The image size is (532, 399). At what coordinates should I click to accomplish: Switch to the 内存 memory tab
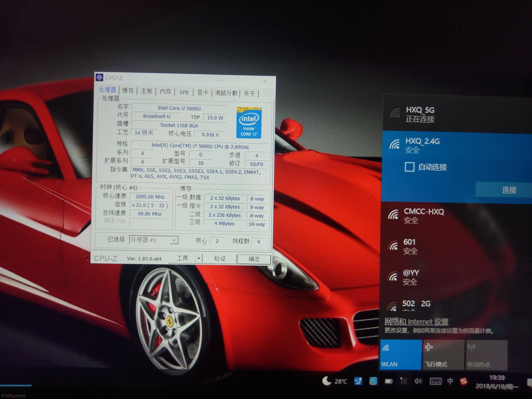165,92
